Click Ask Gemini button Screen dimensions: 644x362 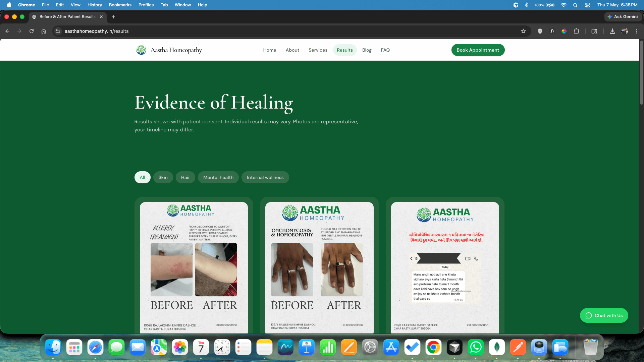pyautogui.click(x=623, y=17)
